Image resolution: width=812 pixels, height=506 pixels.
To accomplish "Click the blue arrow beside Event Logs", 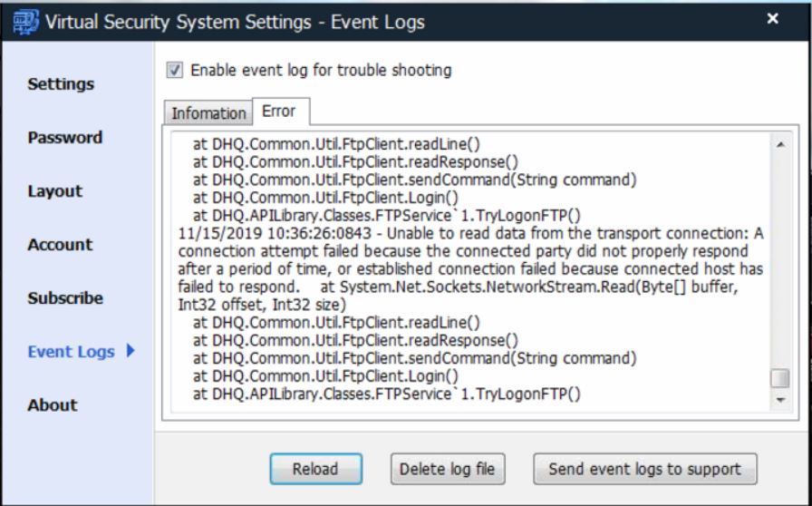I will (x=130, y=351).
